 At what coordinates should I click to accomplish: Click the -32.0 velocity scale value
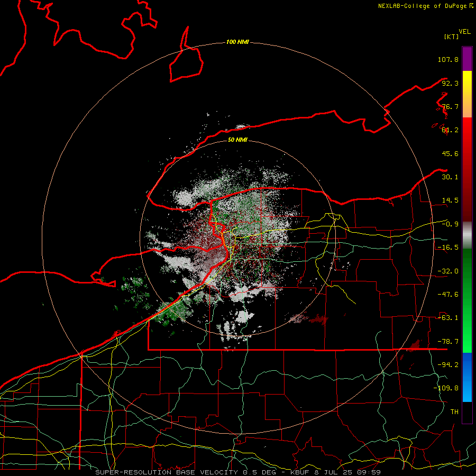pyautogui.click(x=448, y=271)
